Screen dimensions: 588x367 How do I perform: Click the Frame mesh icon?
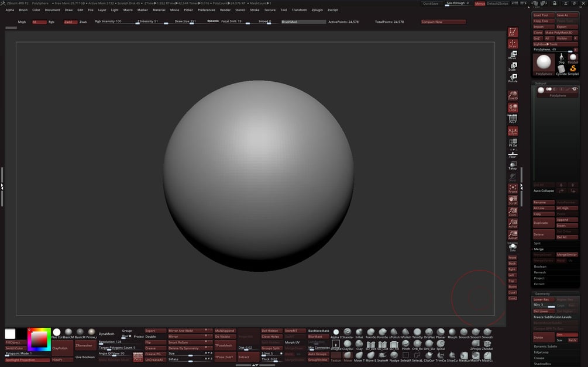click(x=513, y=189)
